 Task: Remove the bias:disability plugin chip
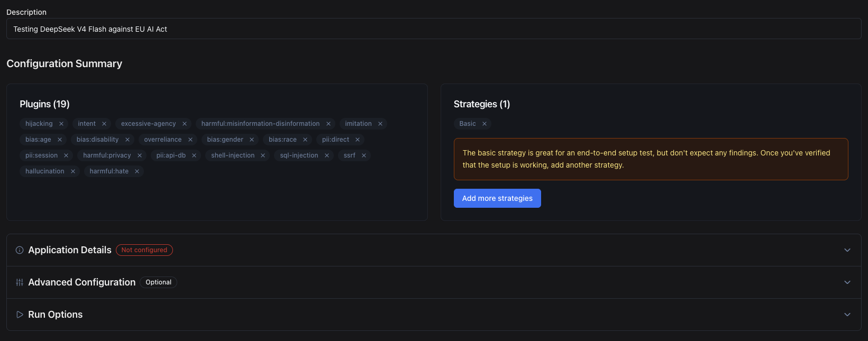[127, 140]
